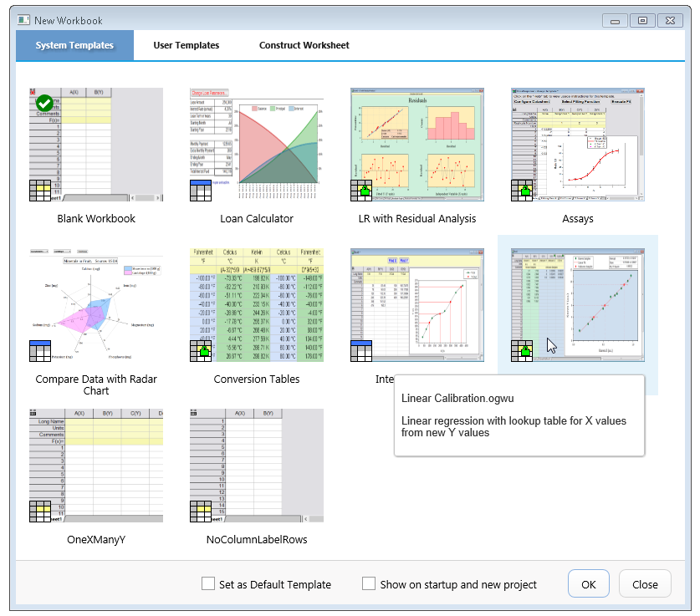Image resolution: width=700 pixels, height=616 pixels.
Task: Toggle Show on startup and new project
Action: (x=369, y=584)
